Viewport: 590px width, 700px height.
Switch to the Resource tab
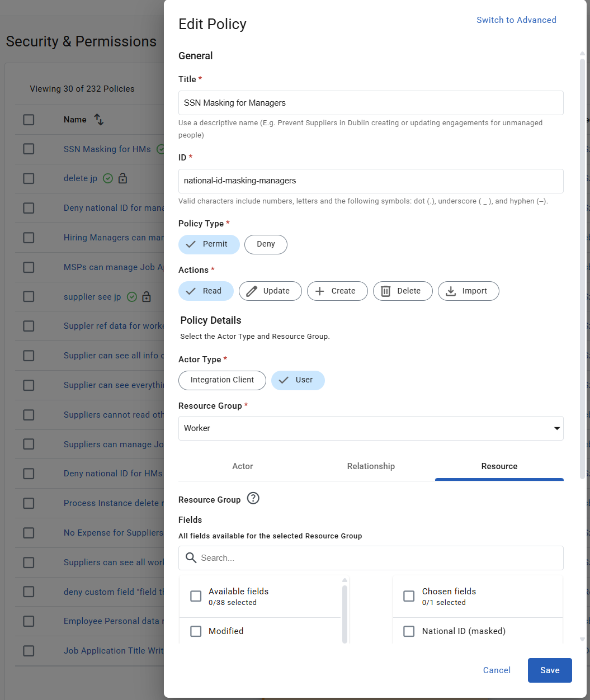499,466
